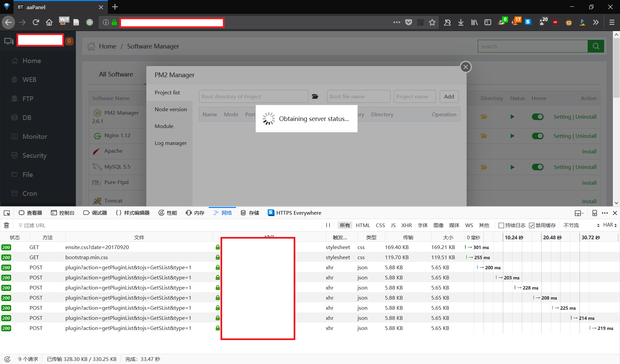The height and width of the screenshot is (364, 620).
Task: Expand the toolbar overflow chevron
Action: [596, 22]
